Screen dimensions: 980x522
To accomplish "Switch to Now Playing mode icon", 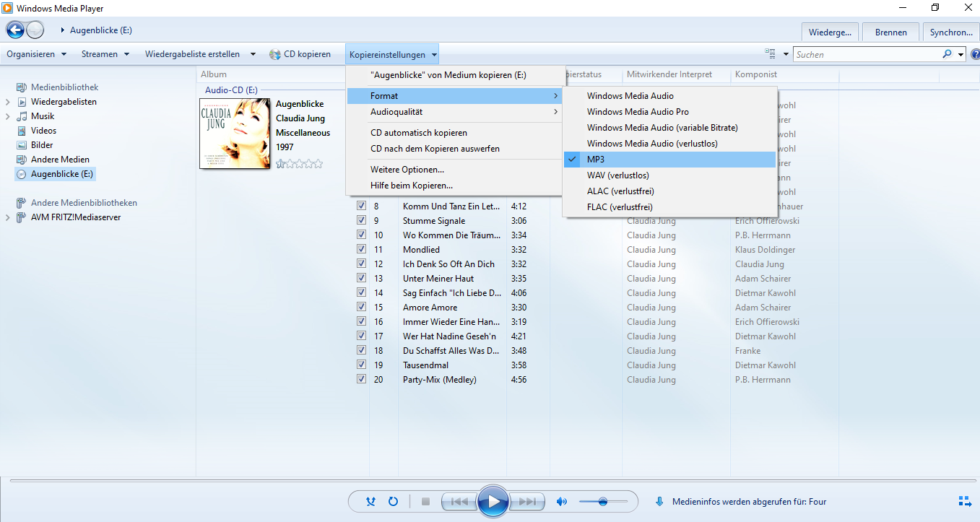I will 965,501.
